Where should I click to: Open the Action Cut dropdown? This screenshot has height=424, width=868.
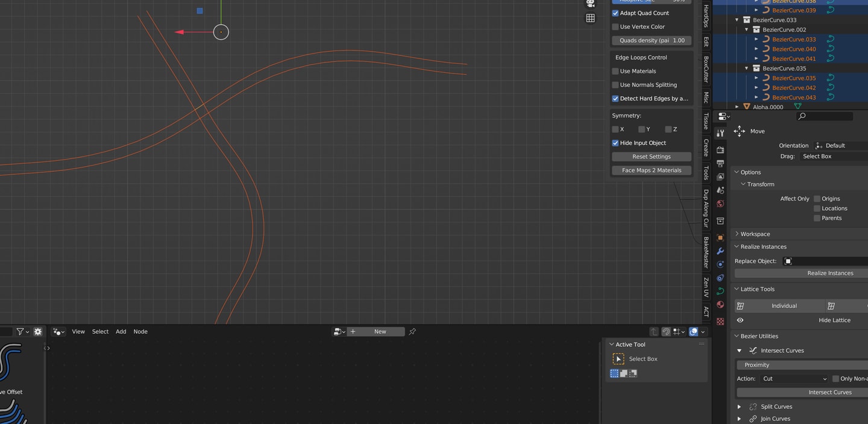pyautogui.click(x=794, y=379)
